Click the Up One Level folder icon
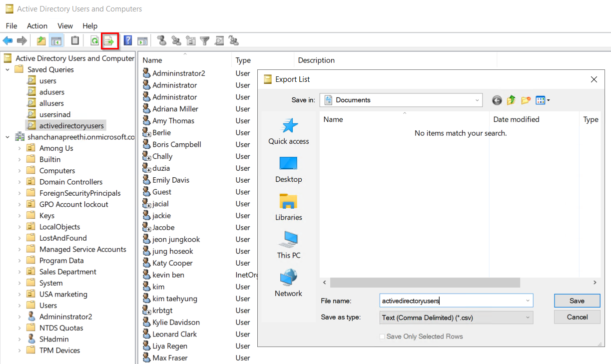This screenshot has height=364, width=611. point(511,100)
